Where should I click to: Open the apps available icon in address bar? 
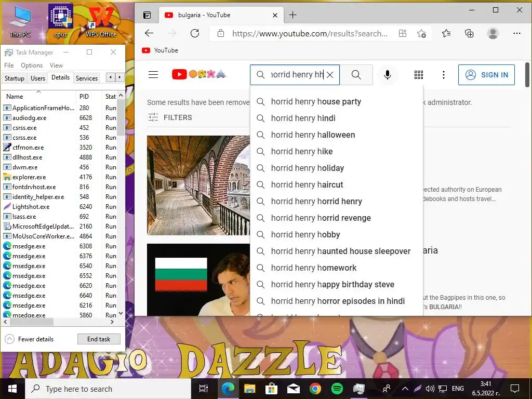coord(403,33)
